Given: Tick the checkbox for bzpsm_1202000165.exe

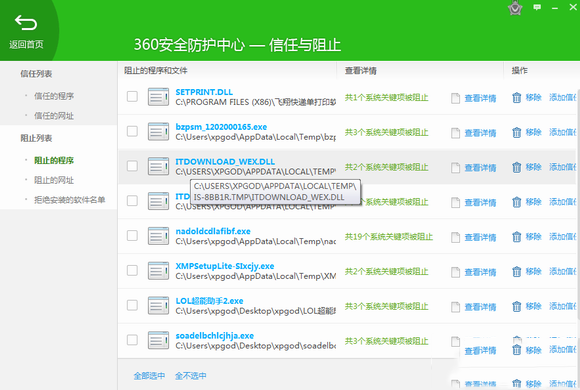Looking at the screenshot, I should [132, 131].
